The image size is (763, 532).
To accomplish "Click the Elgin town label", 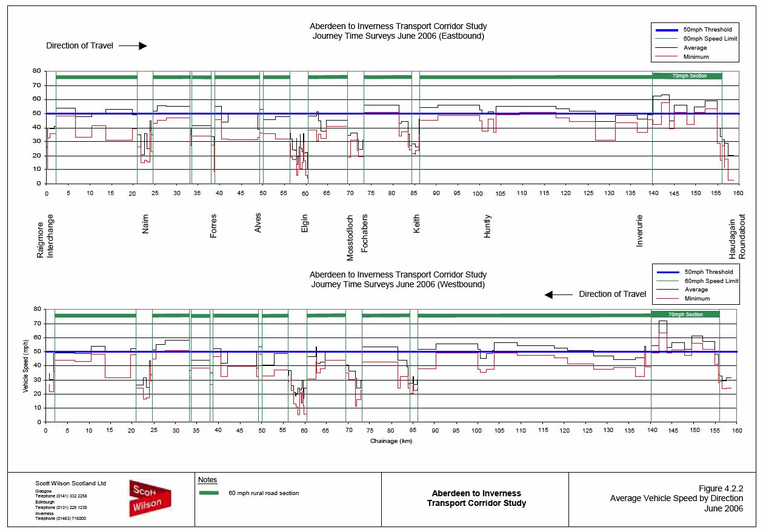I will point(305,225).
